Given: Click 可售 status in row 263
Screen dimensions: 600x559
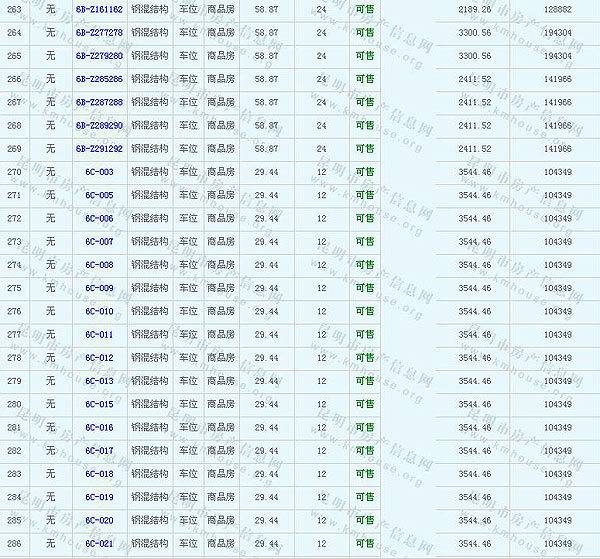Looking at the screenshot, I should click(x=365, y=9).
